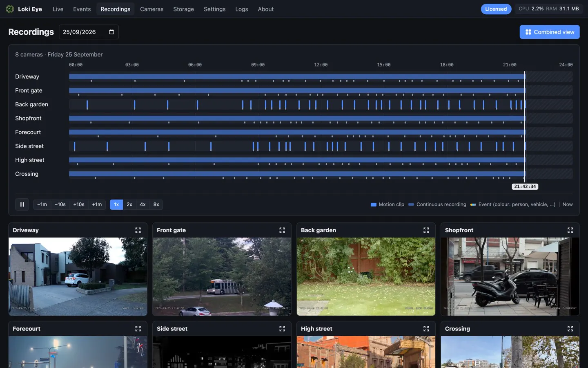
Task: Click the 21:42:34 playhead time marker
Action: (x=525, y=186)
